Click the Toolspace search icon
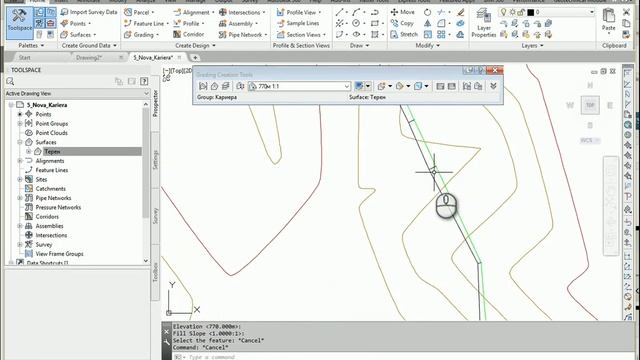 click(10, 82)
